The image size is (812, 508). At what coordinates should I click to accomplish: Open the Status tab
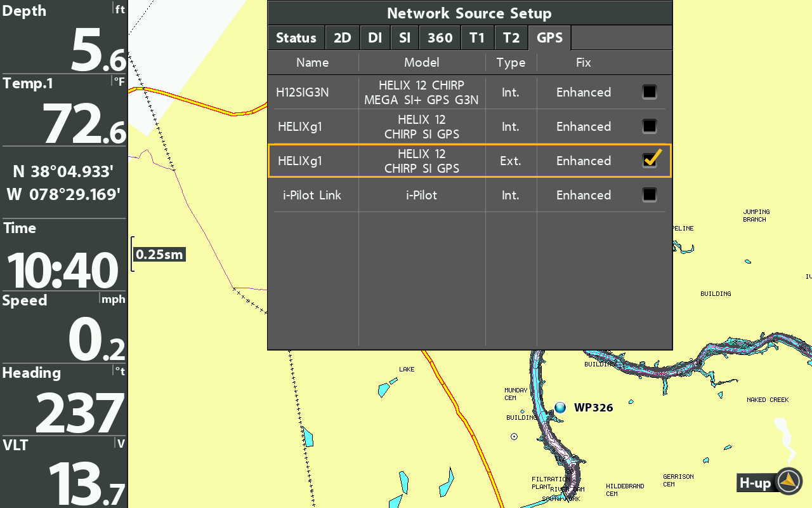point(296,38)
